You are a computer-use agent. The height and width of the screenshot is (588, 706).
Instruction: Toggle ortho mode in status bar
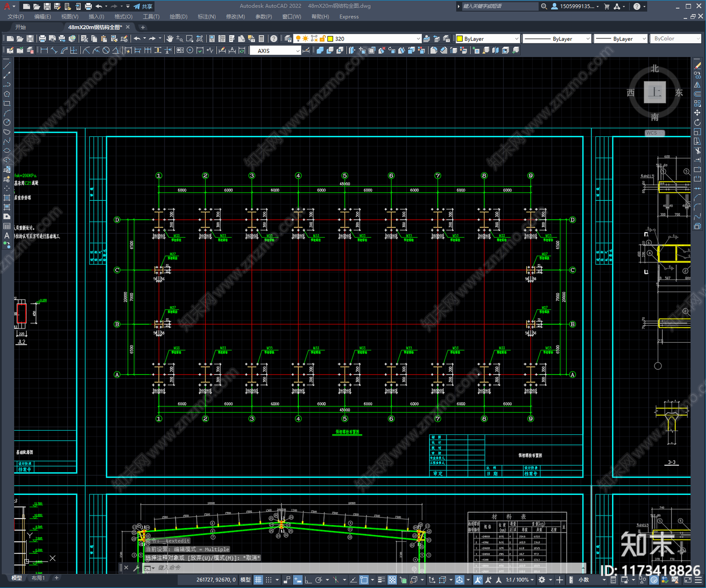[x=308, y=580]
